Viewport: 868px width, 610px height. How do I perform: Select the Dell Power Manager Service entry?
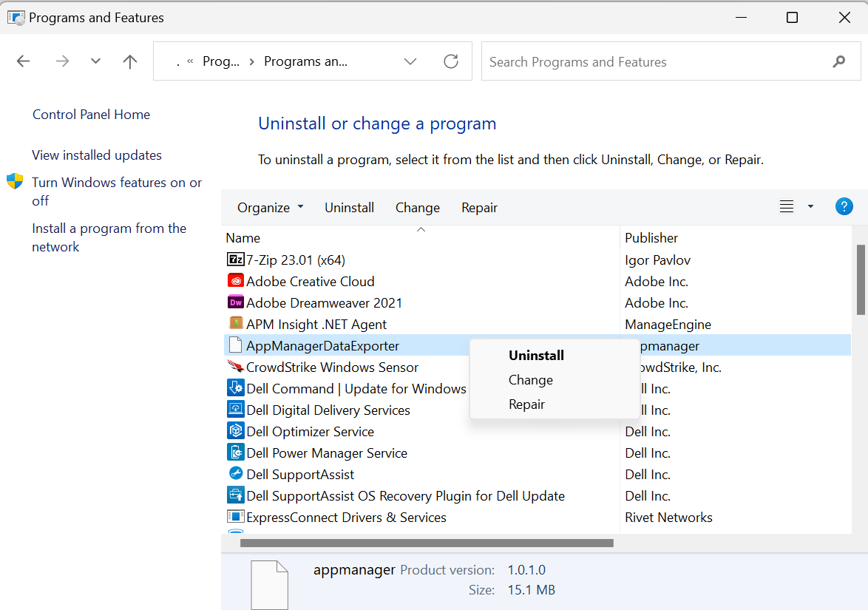[327, 453]
